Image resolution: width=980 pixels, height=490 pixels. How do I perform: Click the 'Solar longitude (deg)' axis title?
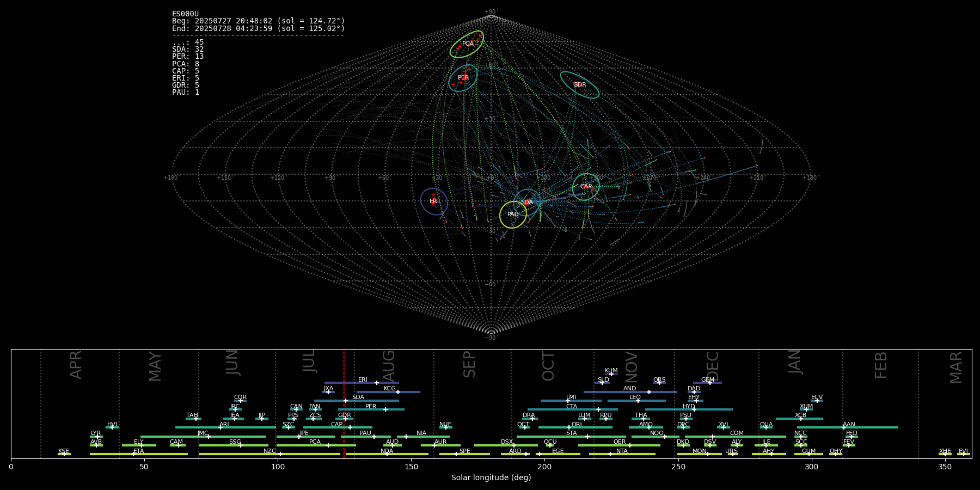click(x=491, y=477)
